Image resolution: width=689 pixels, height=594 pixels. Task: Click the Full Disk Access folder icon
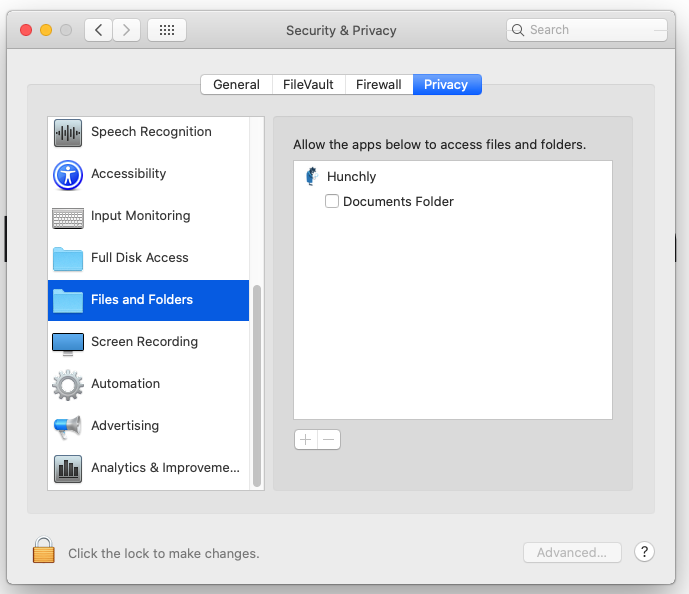(x=68, y=259)
